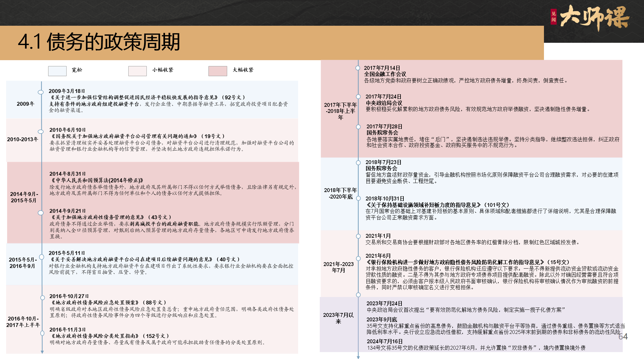The width and height of the screenshot is (644, 359).
Task: Select the timeline marker for 2021年6月
Action: click(x=358, y=258)
